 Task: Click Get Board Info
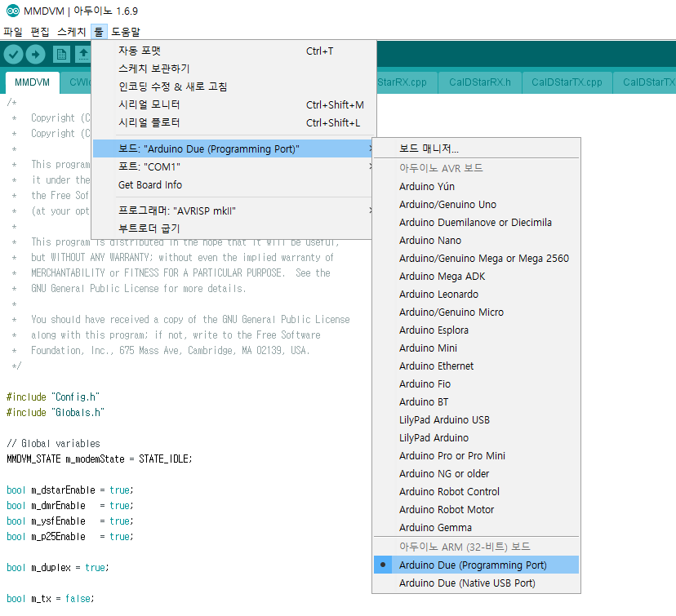point(233,184)
